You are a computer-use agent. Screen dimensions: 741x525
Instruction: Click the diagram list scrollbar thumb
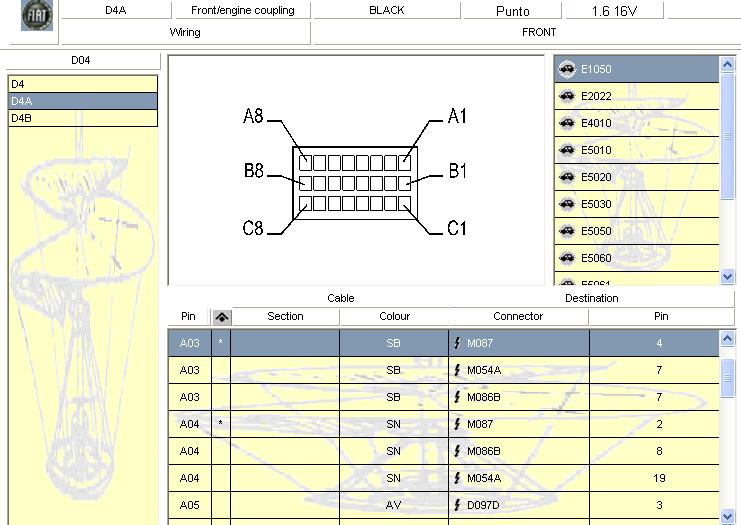tap(727, 136)
